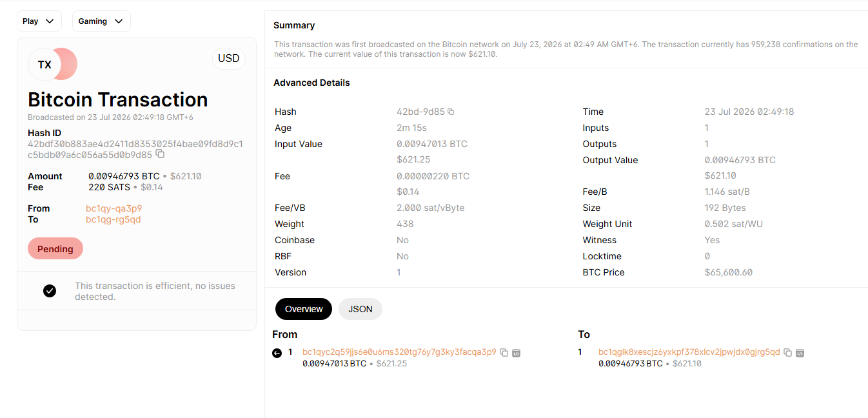This screenshot has width=868, height=418.
Task: Click the 0.00946793 BTC amount in card
Action: click(124, 176)
